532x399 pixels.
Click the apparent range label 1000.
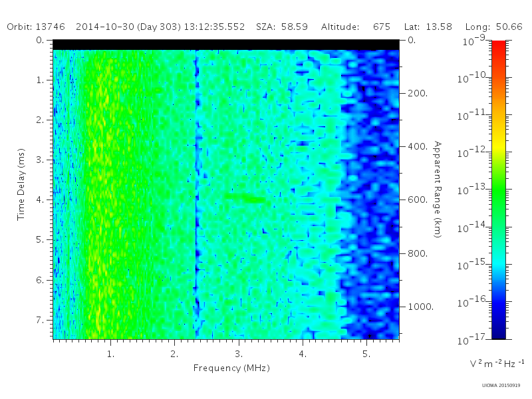(x=421, y=307)
